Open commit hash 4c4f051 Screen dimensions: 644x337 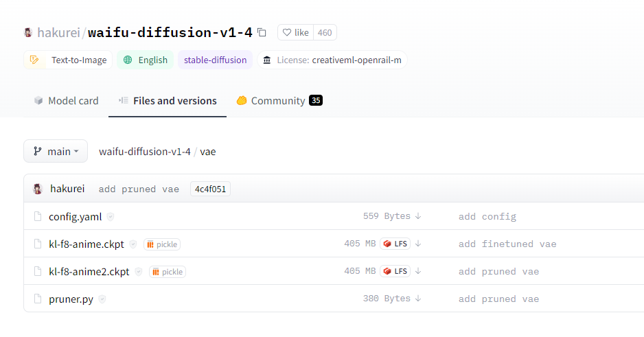[x=210, y=189]
